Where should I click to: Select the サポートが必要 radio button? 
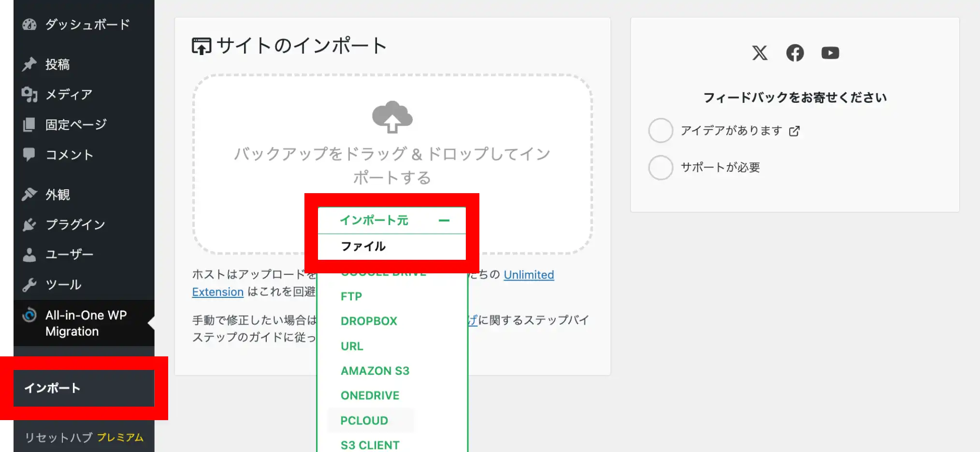click(661, 168)
